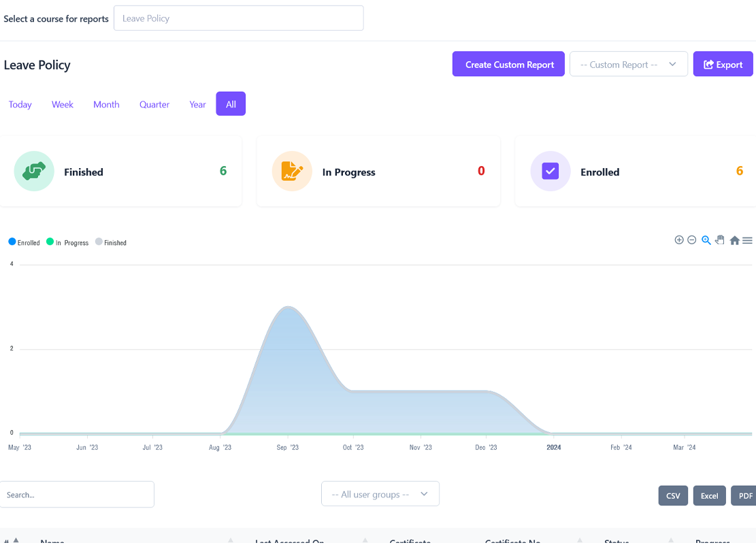Click the chart zoom out icon
The height and width of the screenshot is (545, 756).
tap(691, 240)
